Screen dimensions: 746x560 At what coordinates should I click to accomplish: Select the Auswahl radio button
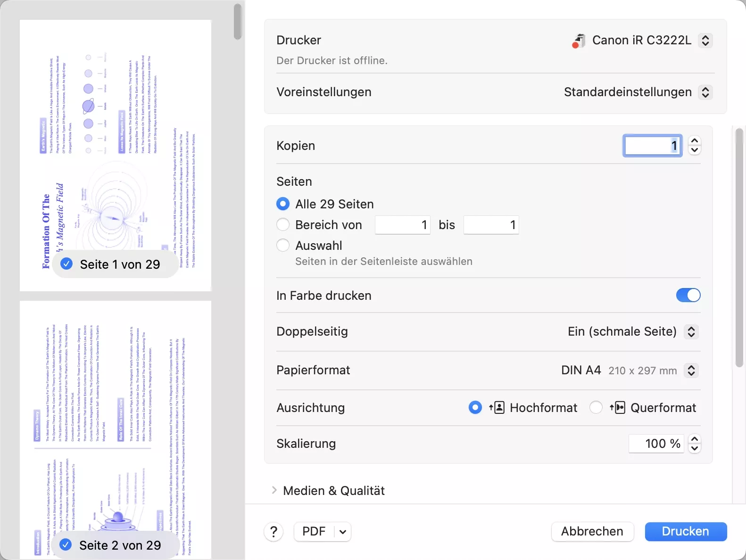pos(283,246)
